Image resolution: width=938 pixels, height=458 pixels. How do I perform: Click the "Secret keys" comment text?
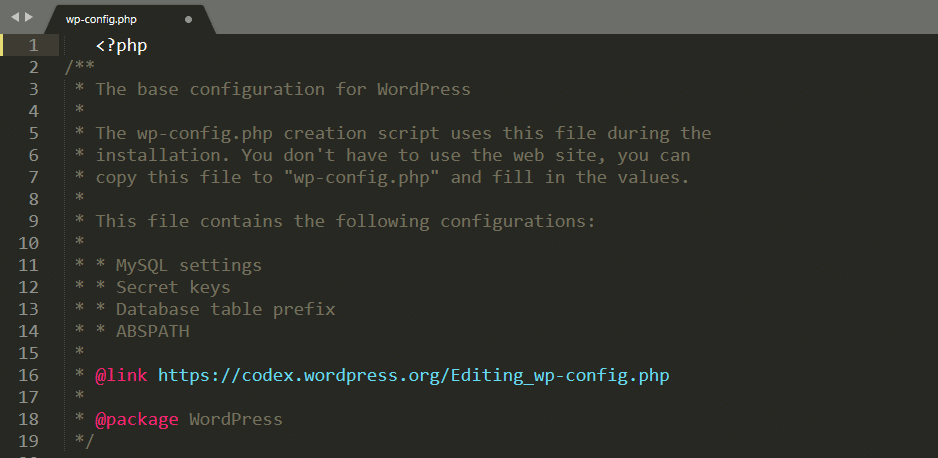pyautogui.click(x=173, y=288)
